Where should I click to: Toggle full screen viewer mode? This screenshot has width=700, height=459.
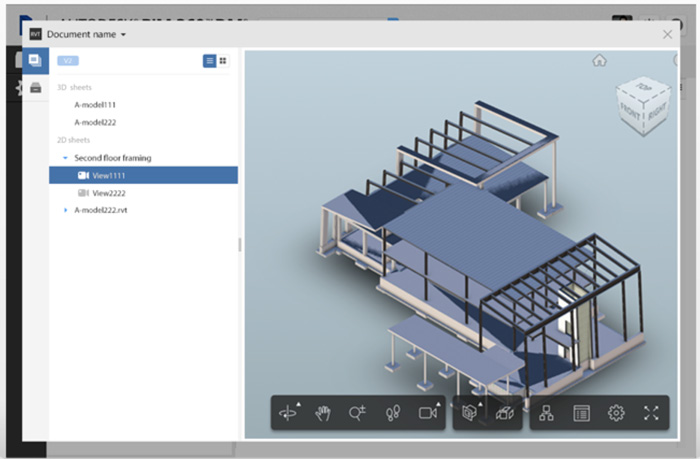click(x=651, y=413)
